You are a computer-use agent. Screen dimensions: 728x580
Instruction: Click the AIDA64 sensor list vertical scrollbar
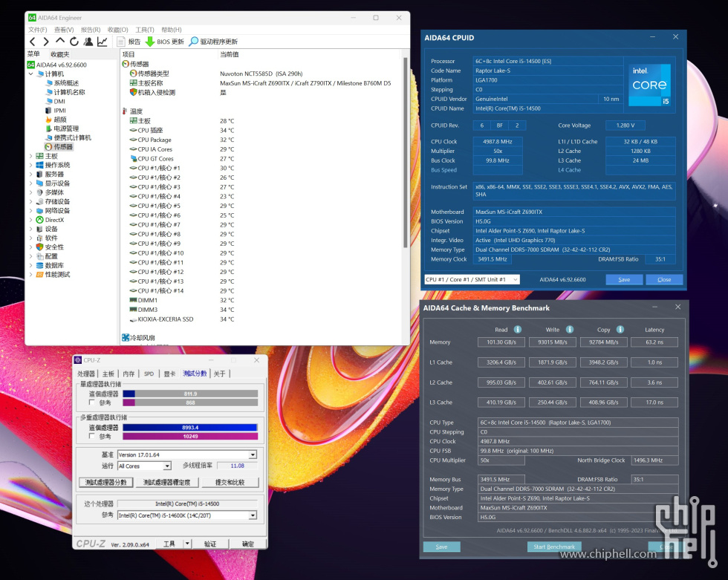[x=406, y=153]
